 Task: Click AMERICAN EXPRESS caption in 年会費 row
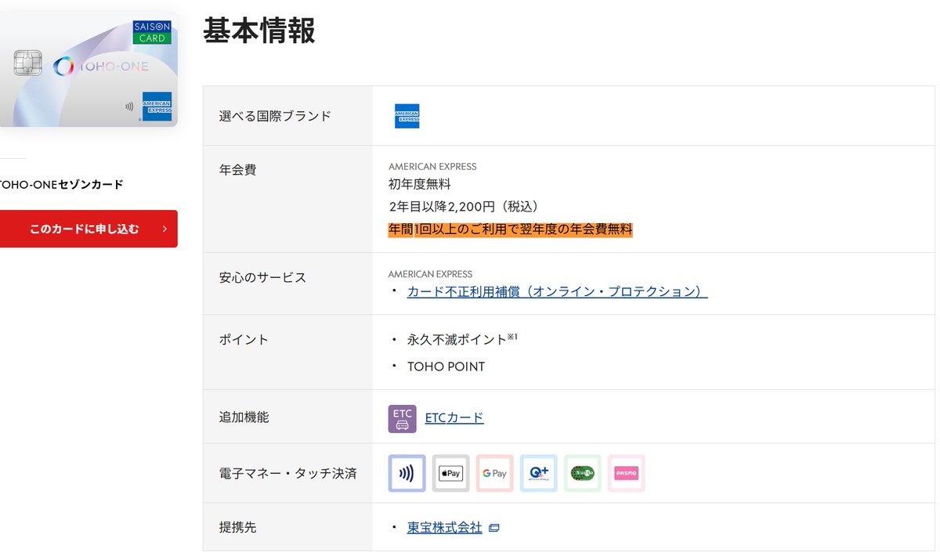tap(432, 167)
